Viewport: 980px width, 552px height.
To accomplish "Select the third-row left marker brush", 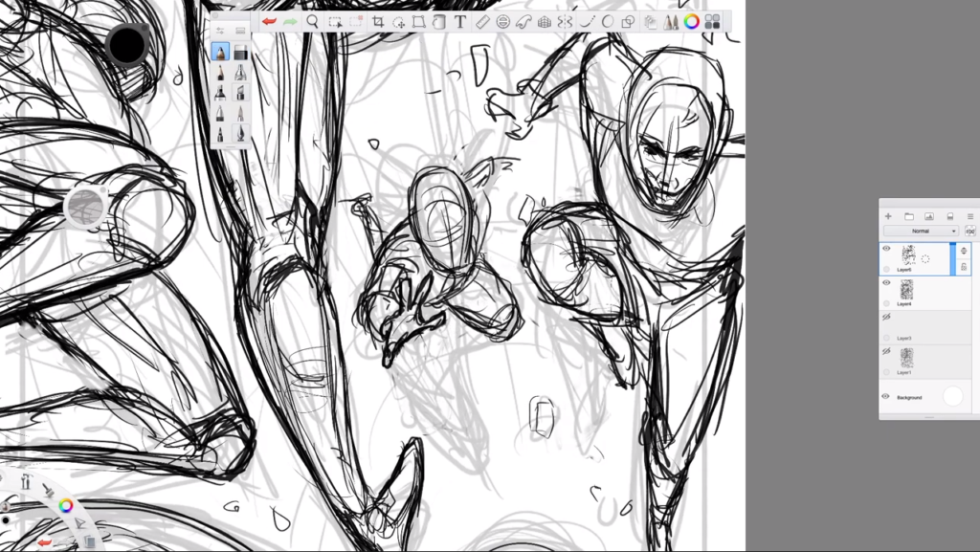I will [220, 93].
